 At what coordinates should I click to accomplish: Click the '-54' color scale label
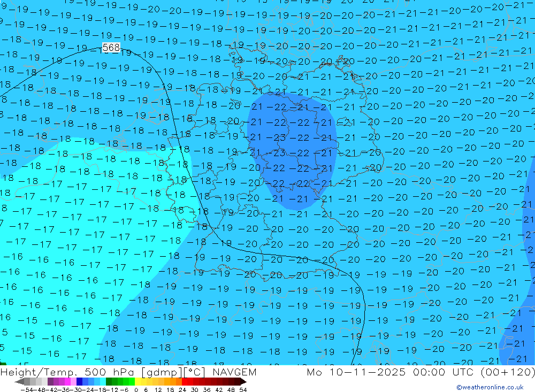point(27,390)
